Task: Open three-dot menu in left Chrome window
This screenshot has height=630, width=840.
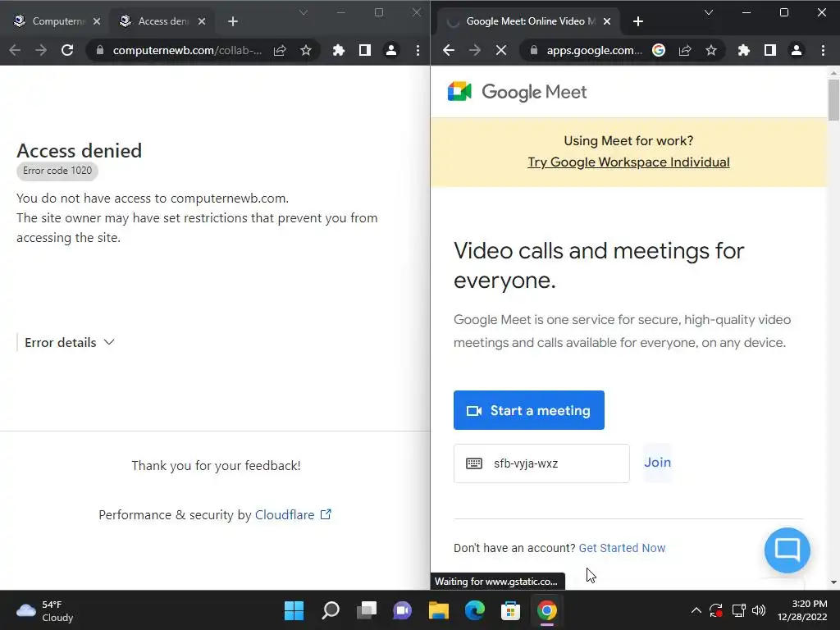Action: [418, 50]
